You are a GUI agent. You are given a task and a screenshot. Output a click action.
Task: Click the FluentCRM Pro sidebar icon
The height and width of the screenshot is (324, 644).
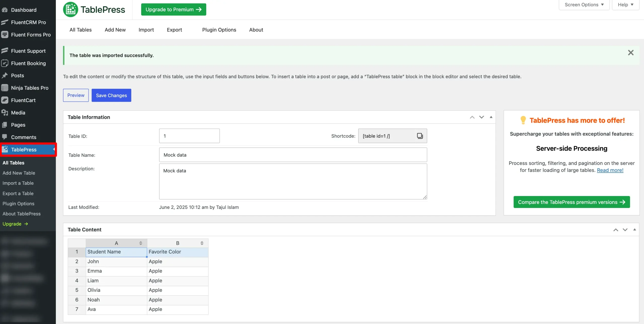tap(5, 22)
